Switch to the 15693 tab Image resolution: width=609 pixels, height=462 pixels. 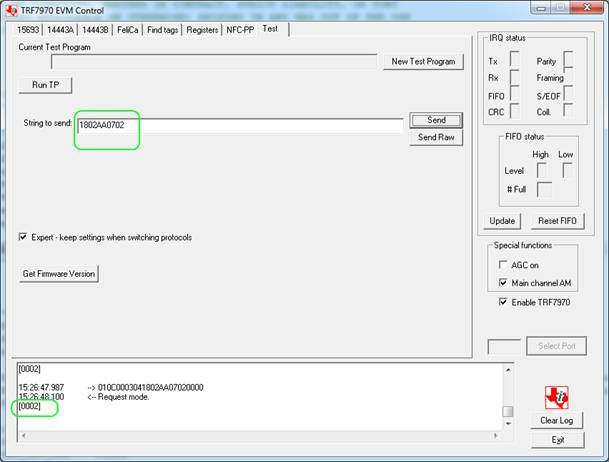[x=28, y=30]
